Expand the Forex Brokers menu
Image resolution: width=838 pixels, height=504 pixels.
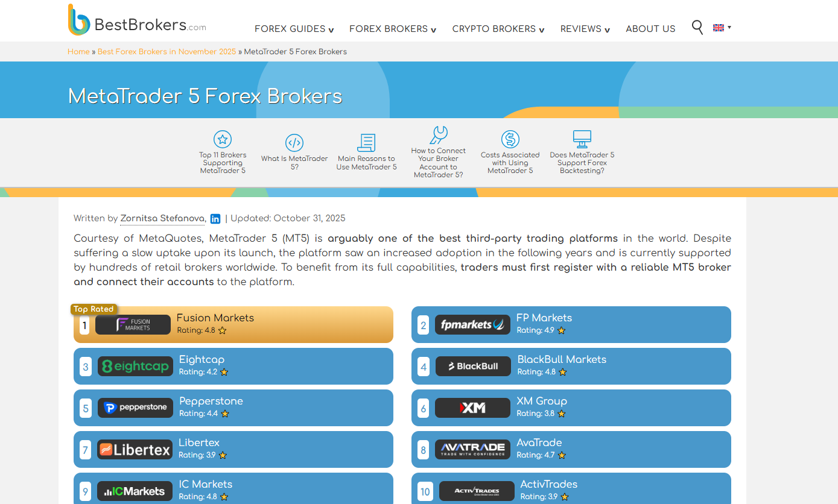[x=392, y=29]
